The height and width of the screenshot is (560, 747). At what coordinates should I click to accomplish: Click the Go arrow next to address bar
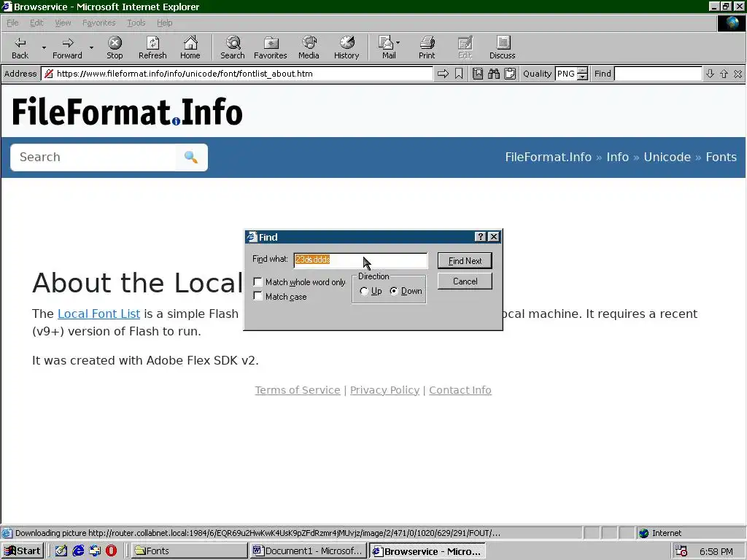coord(443,74)
